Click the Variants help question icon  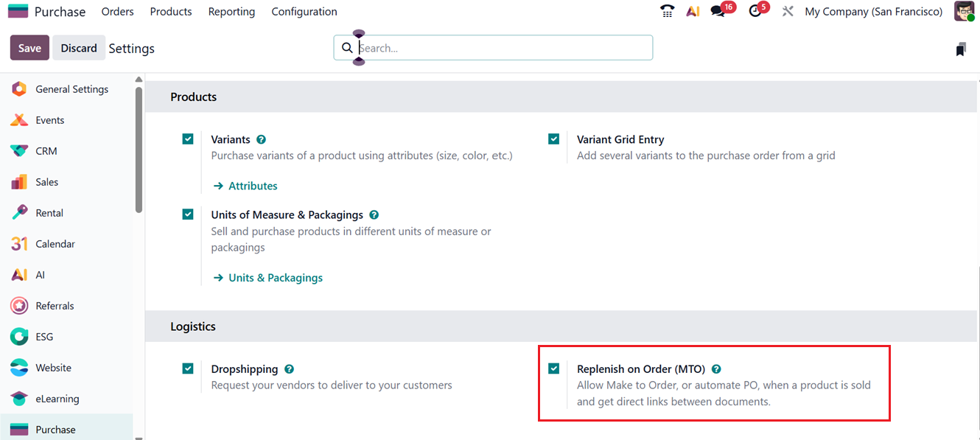click(261, 139)
